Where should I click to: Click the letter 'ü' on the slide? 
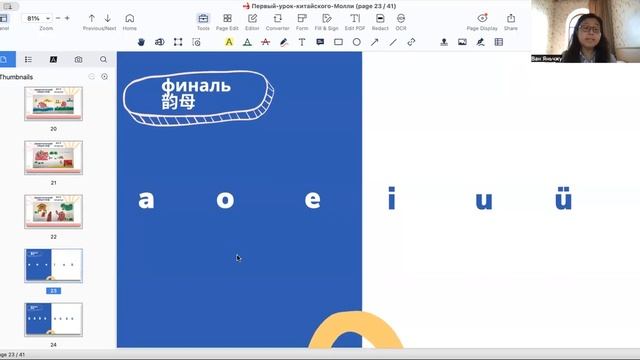(563, 198)
